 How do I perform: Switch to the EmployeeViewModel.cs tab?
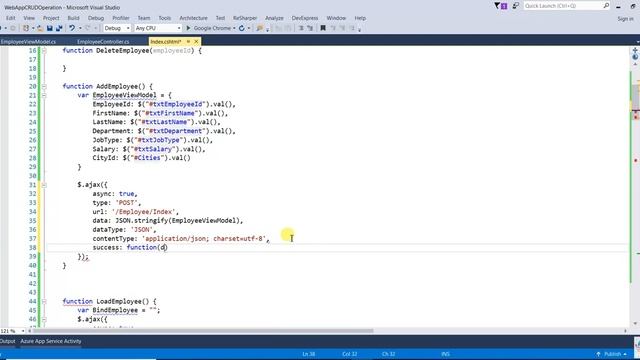[x=28, y=42]
